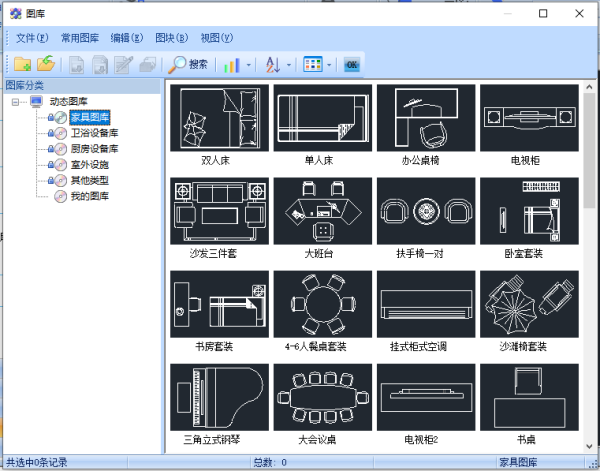The width and height of the screenshot is (600, 471).
Task: Click the magnifier 搜索 search button
Action: pos(187,65)
